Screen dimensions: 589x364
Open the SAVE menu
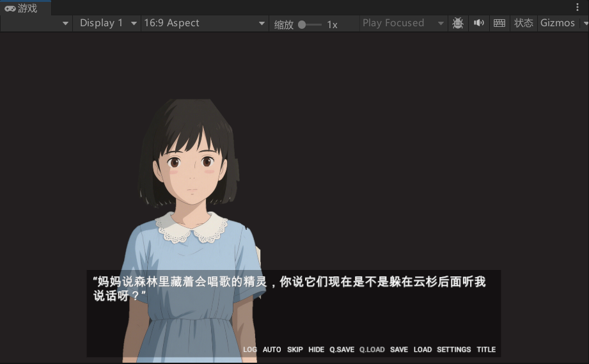coord(399,349)
